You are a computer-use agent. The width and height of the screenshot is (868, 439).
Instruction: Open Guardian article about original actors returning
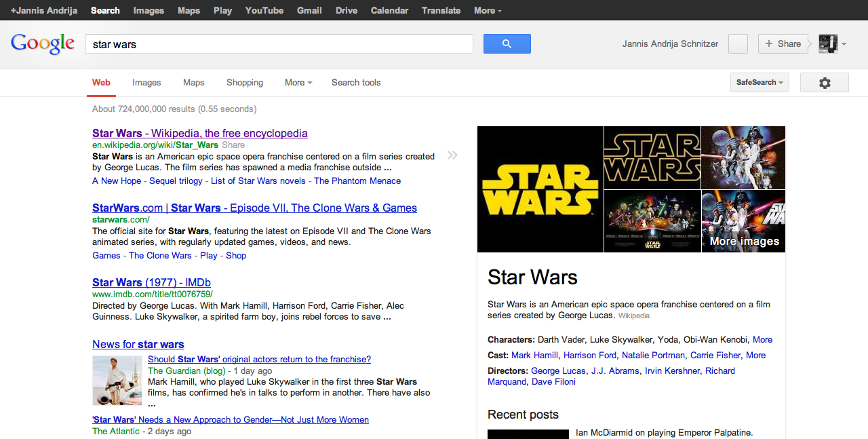click(x=259, y=360)
